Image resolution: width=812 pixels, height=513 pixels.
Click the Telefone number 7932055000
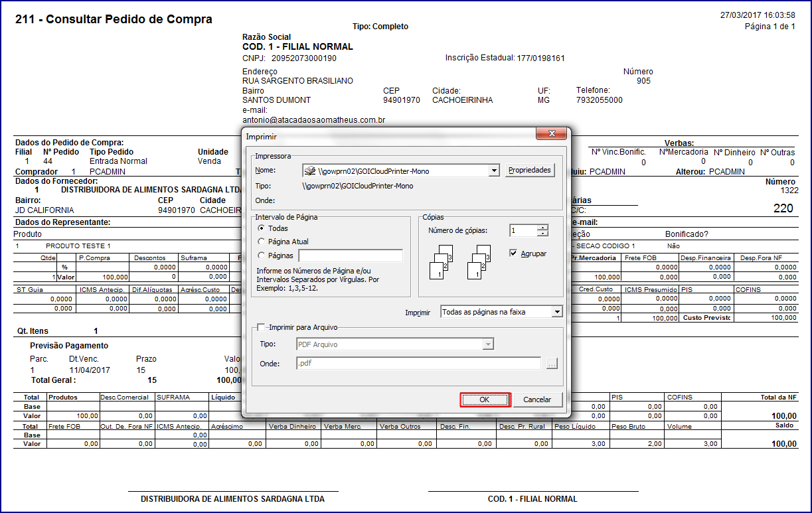[600, 100]
